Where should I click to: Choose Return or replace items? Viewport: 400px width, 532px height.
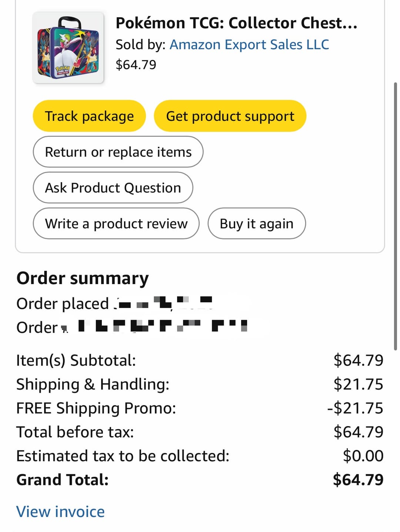pos(118,152)
